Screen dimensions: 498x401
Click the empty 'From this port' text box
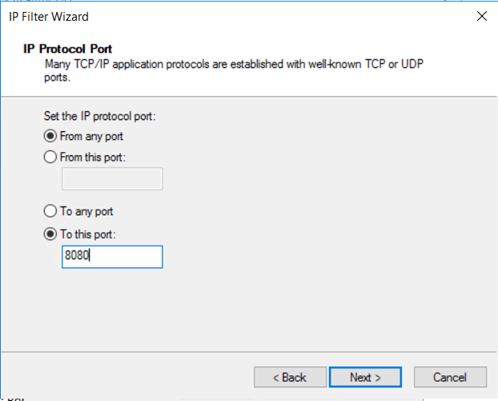tap(112, 179)
